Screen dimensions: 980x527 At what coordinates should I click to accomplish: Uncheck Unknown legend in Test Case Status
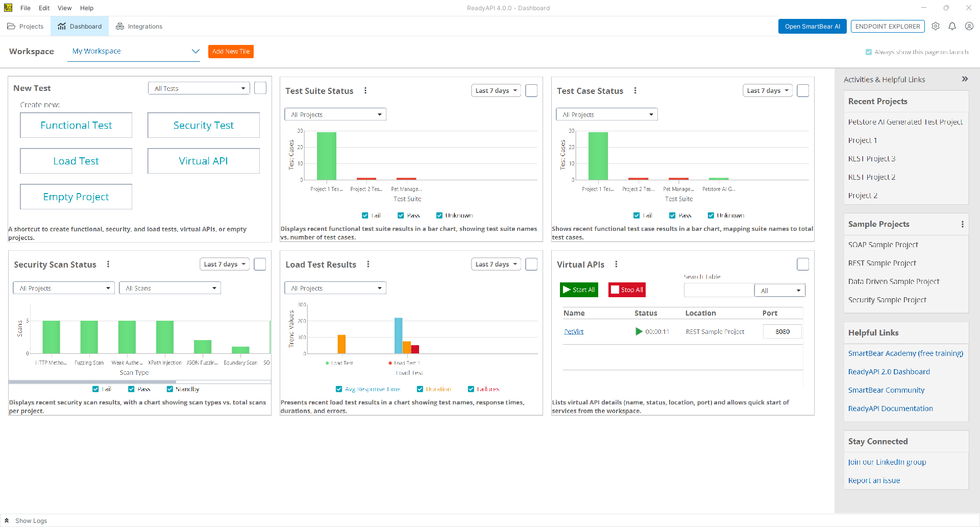point(711,215)
